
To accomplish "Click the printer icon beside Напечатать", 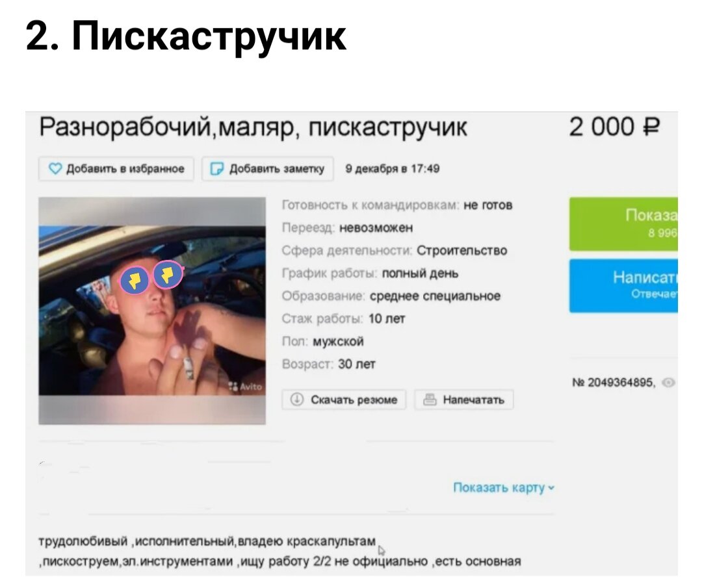I will point(430,399).
